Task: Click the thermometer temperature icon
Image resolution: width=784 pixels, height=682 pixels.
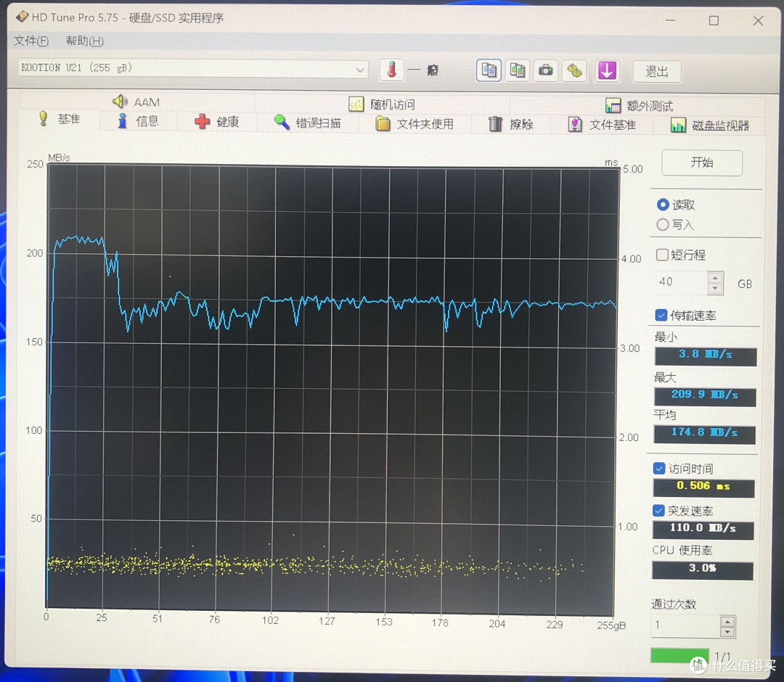Action: [391, 70]
